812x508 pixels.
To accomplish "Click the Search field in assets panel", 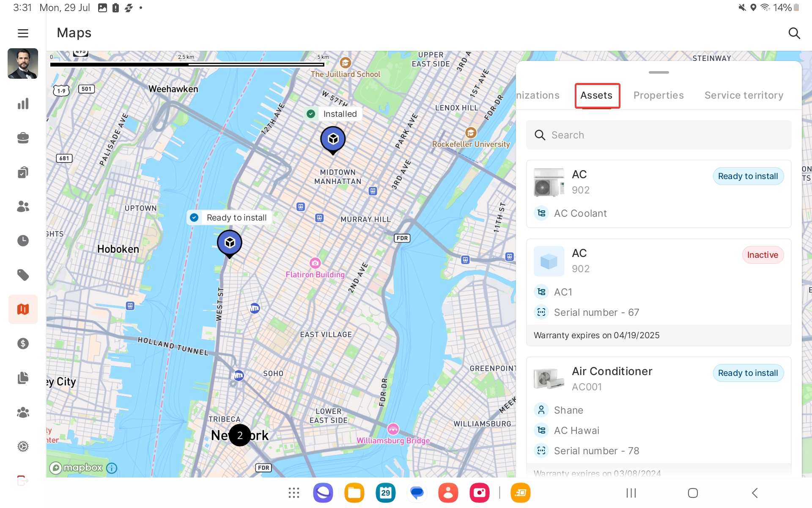I will (658, 135).
